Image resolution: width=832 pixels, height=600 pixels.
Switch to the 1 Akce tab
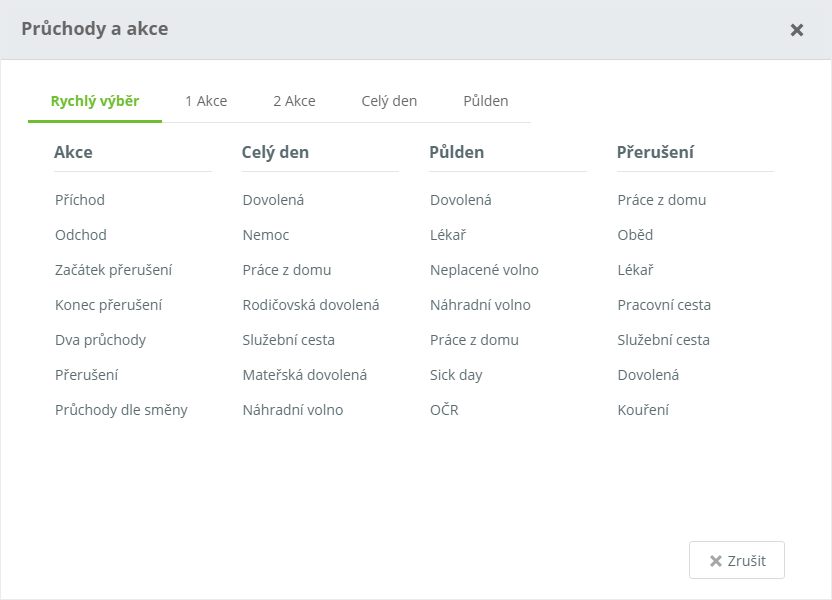(x=206, y=101)
